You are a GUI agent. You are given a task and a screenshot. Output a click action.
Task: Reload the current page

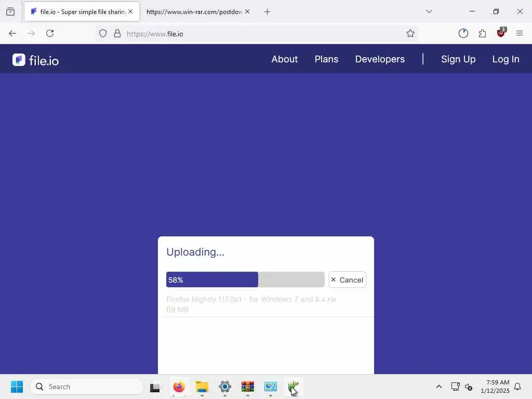50,33
